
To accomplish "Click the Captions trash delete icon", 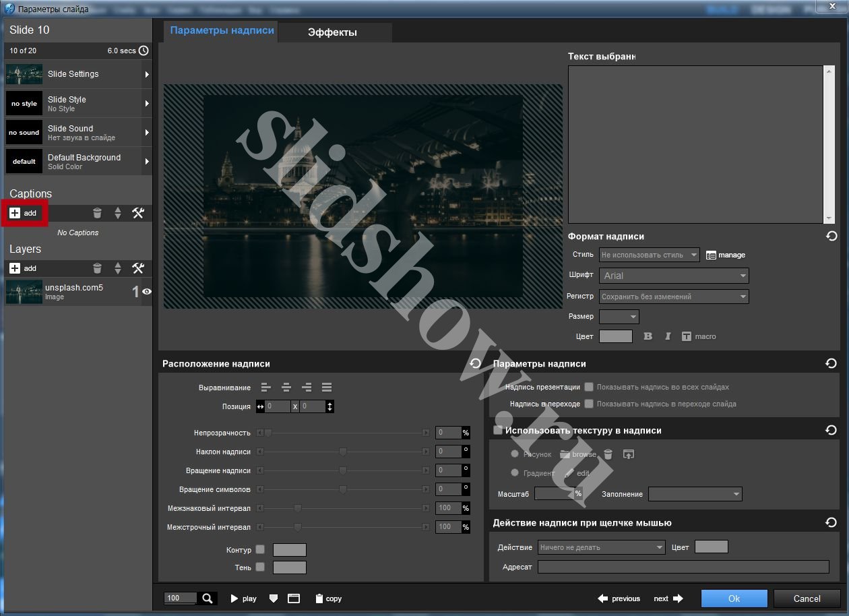I will 98,213.
